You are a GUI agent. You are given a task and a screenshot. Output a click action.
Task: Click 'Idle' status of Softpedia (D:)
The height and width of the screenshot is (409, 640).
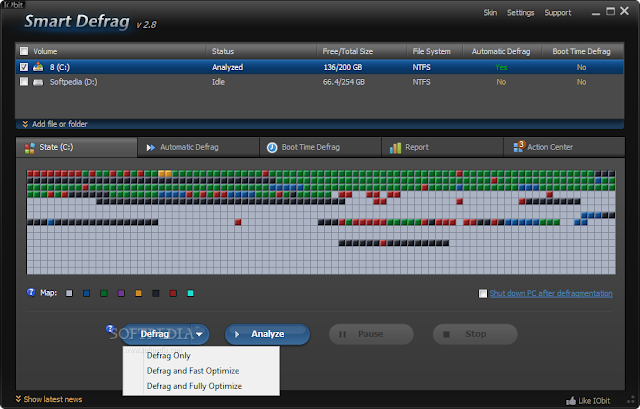click(x=218, y=82)
